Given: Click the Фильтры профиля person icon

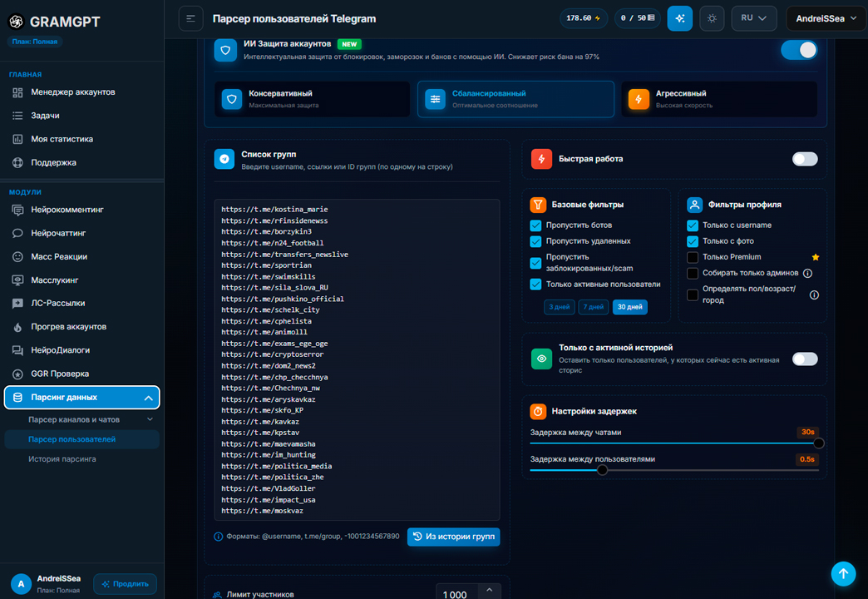Looking at the screenshot, I should click(x=695, y=205).
